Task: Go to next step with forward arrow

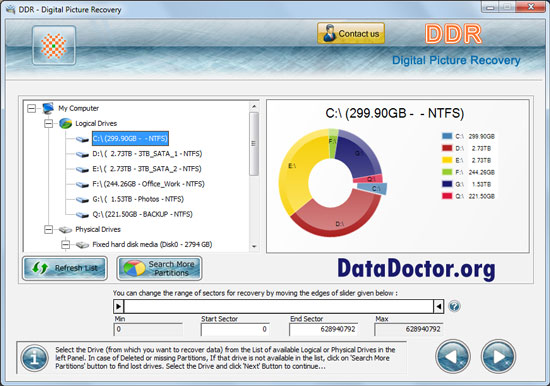Action: pos(498,356)
